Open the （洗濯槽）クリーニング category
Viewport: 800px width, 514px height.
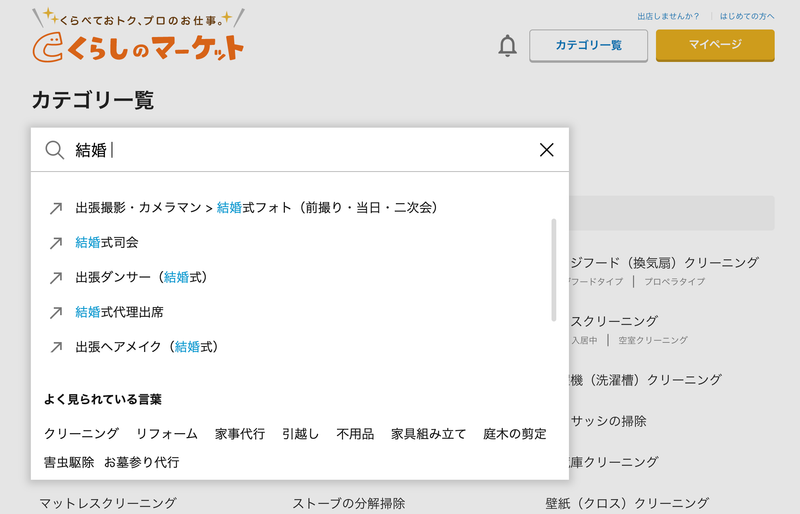[645, 380]
